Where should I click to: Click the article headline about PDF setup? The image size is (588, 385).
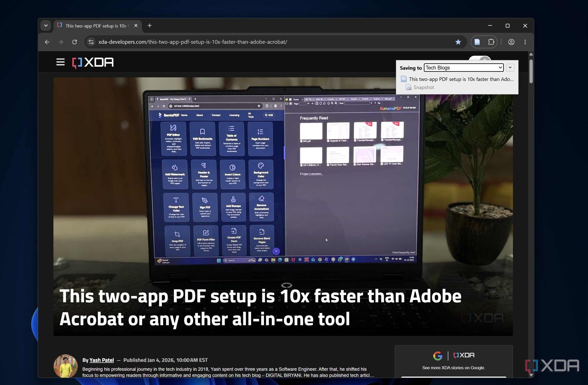[x=260, y=307]
